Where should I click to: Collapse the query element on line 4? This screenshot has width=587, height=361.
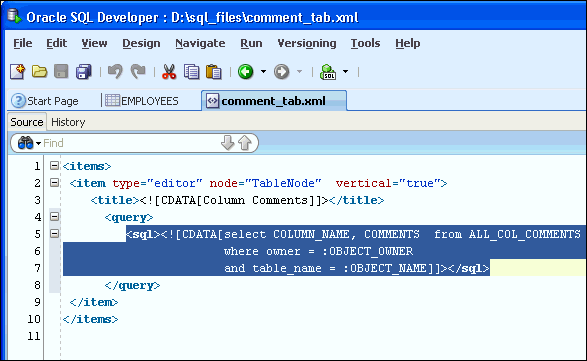(55, 216)
